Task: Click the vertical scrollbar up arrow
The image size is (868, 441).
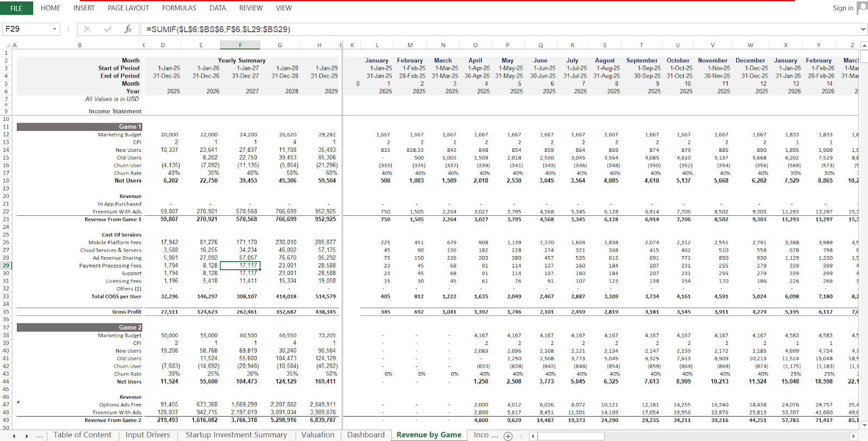Action: (x=864, y=46)
